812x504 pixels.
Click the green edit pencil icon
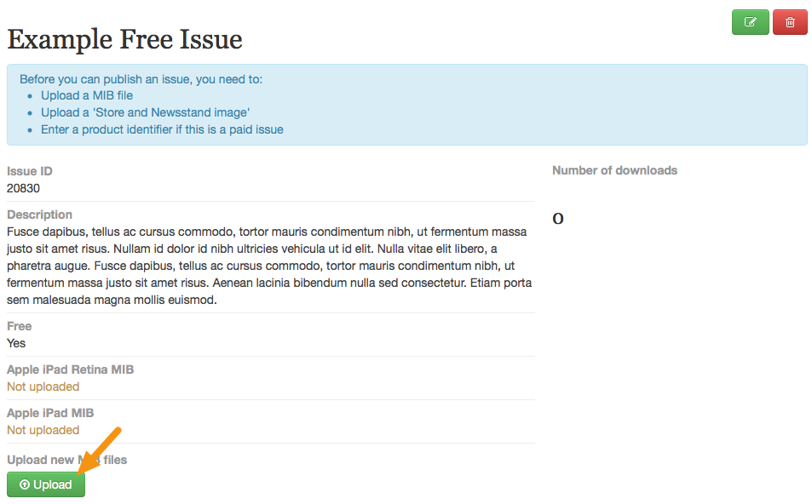pyautogui.click(x=750, y=22)
